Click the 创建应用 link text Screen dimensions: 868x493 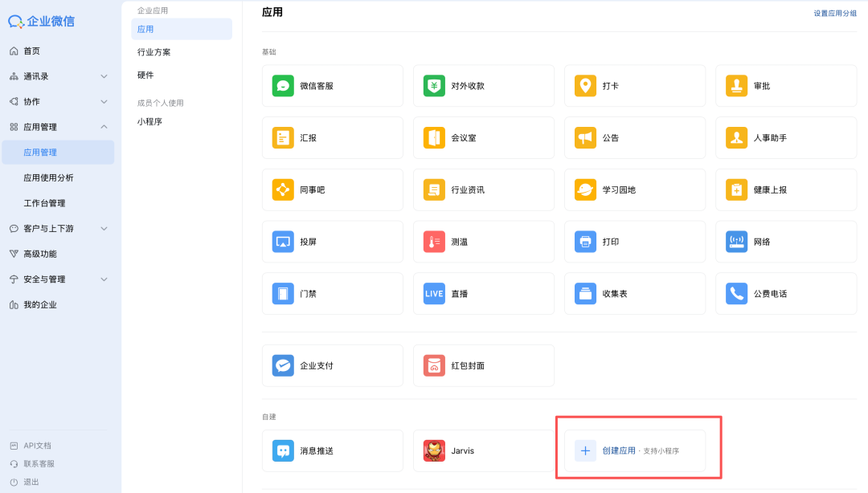(618, 451)
